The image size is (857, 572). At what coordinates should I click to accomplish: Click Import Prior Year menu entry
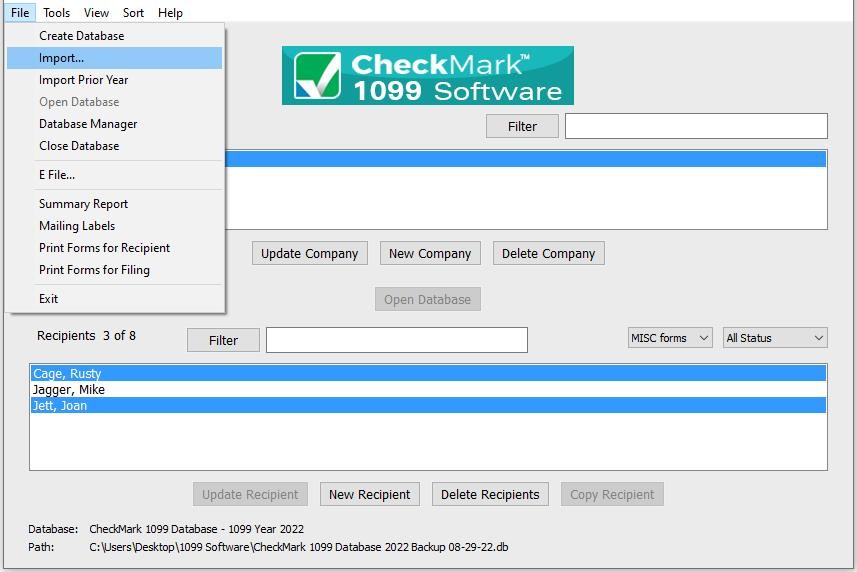click(83, 80)
